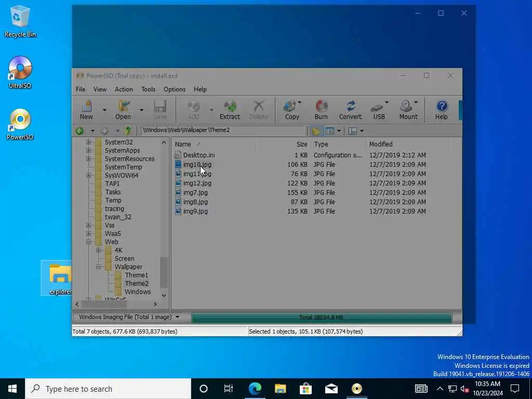Click the tree vertical scrollbar down arrow

[164, 295]
